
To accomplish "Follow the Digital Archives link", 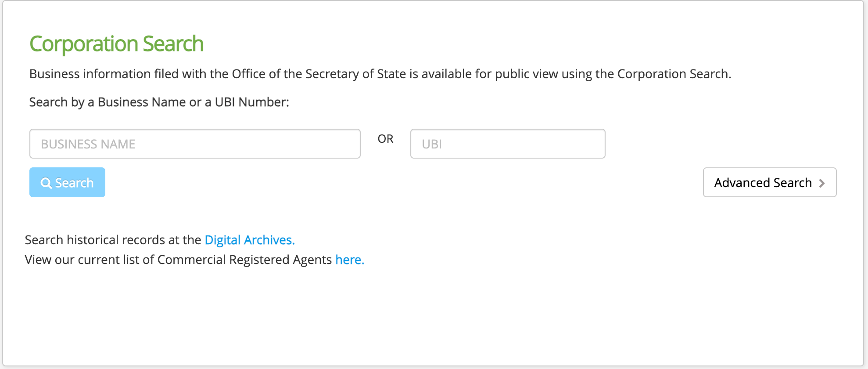I will [x=250, y=240].
